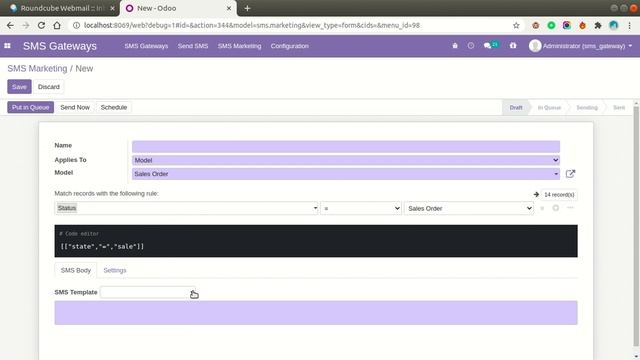The width and height of the screenshot is (640, 360).
Task: Click the fire extension icon
Action: pyautogui.click(x=582, y=25)
